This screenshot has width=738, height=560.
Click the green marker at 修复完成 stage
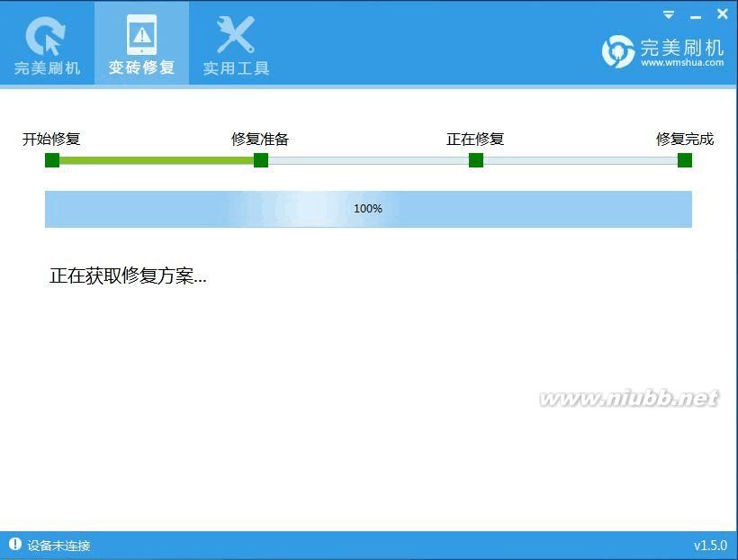[685, 159]
